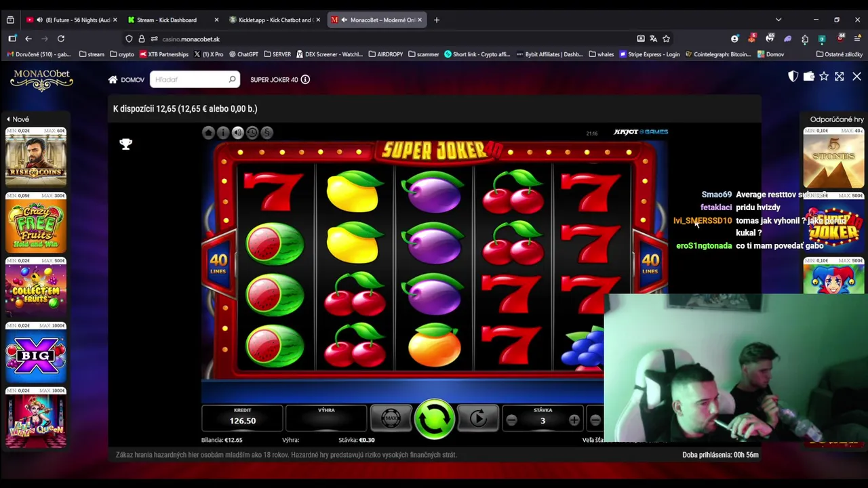Open the SERVER bookmarks folder
This screenshot has width=868, height=488.
(277, 54)
